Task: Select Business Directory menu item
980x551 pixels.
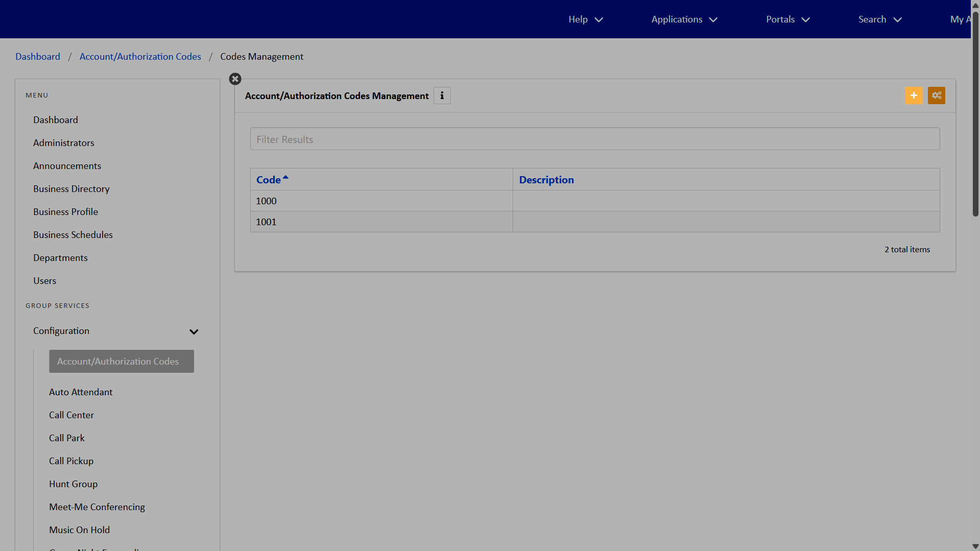Action: [71, 189]
